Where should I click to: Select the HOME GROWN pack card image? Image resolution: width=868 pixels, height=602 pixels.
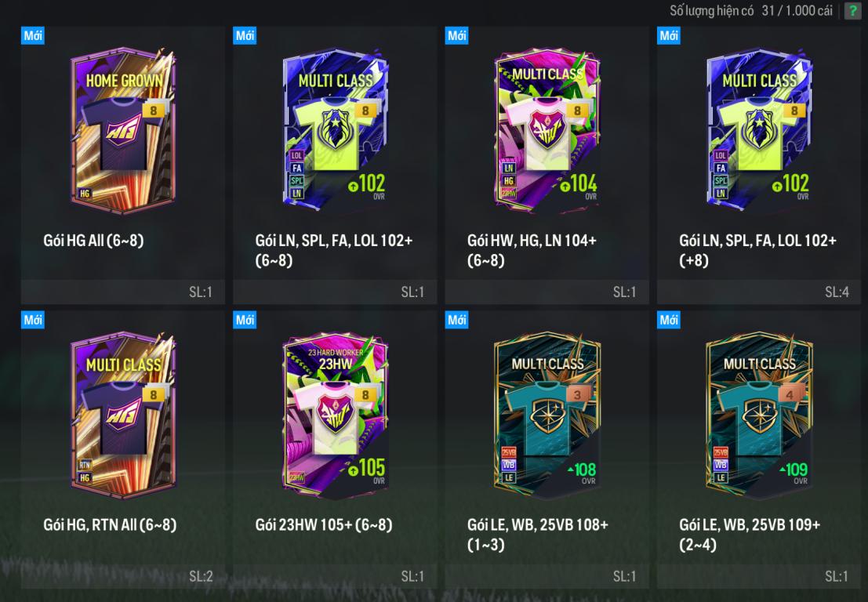tap(123, 131)
